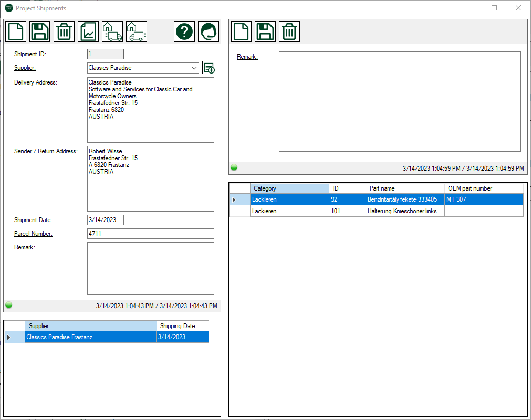Click the Shipment Date field
531x420 pixels.
tap(106, 220)
